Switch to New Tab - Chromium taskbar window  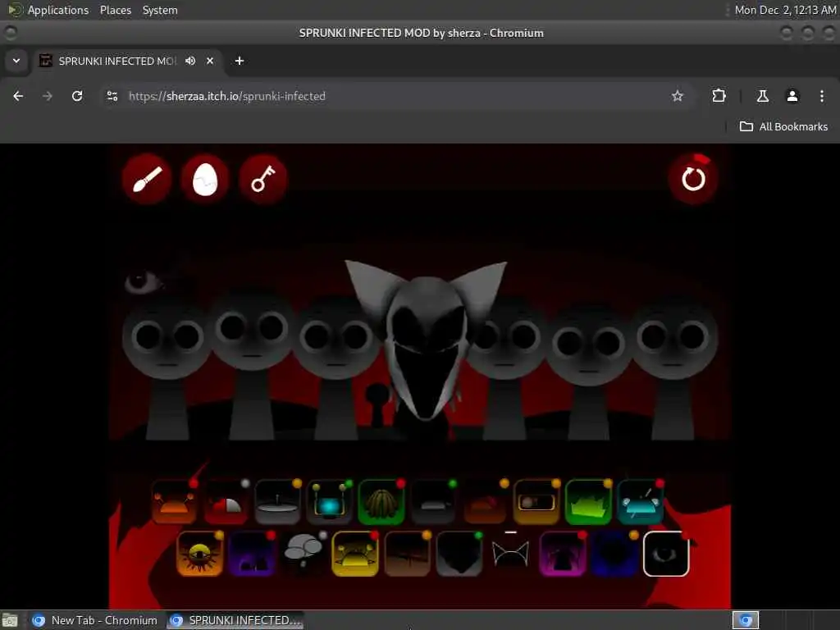[95, 620]
